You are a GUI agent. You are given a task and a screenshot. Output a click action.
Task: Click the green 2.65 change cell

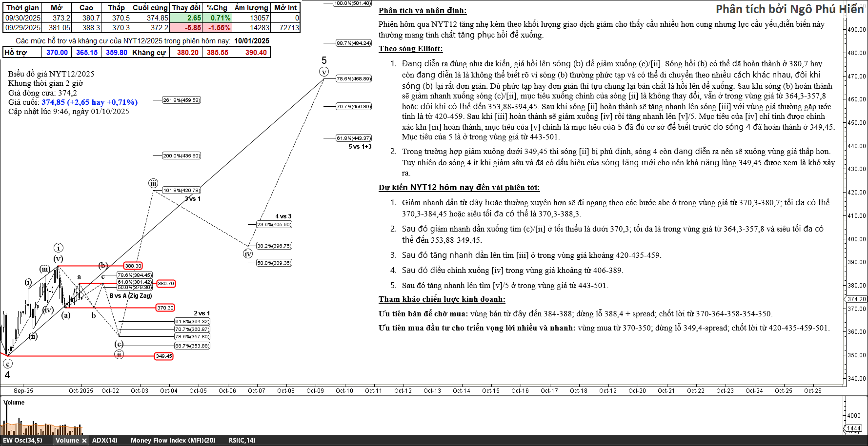point(187,18)
